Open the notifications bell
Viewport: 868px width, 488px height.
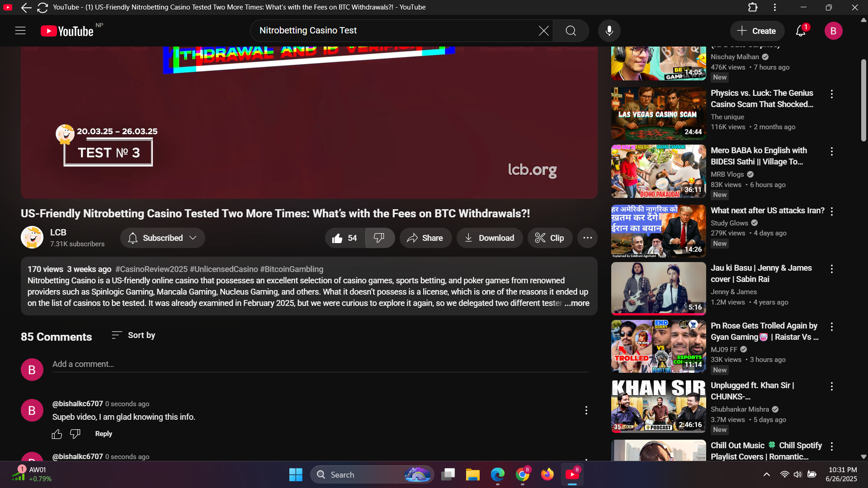click(801, 31)
